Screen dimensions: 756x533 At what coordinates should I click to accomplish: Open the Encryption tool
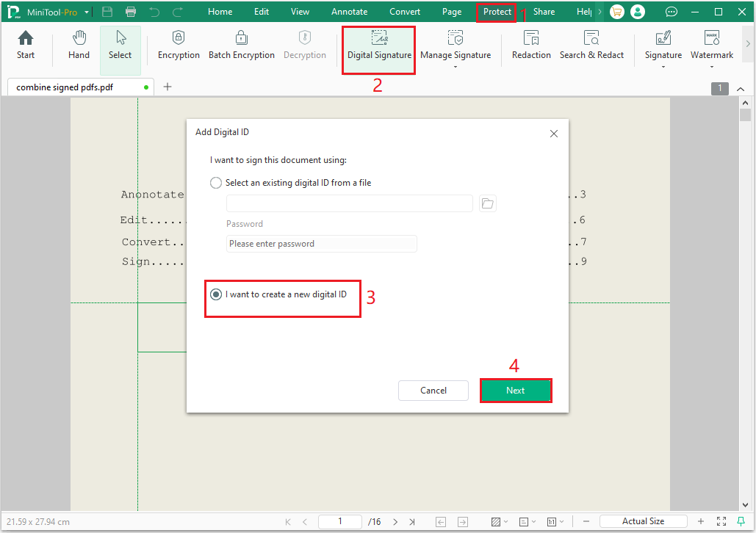(179, 45)
